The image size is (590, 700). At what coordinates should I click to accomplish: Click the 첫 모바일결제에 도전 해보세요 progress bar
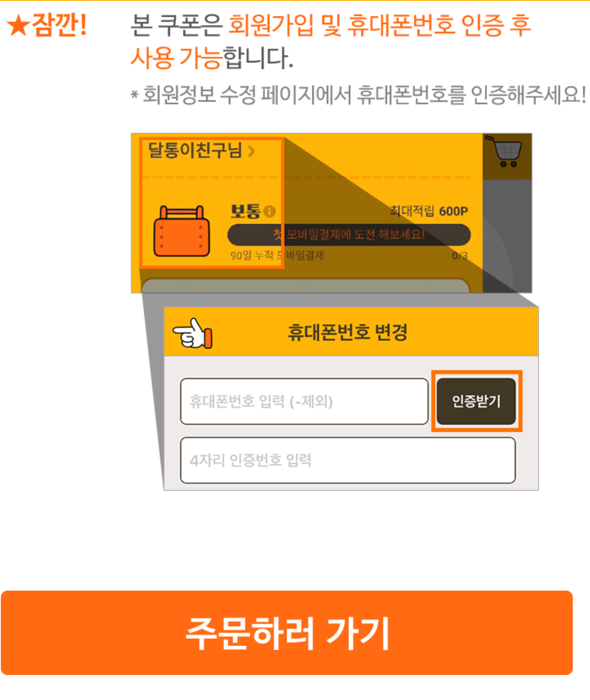coord(349,235)
